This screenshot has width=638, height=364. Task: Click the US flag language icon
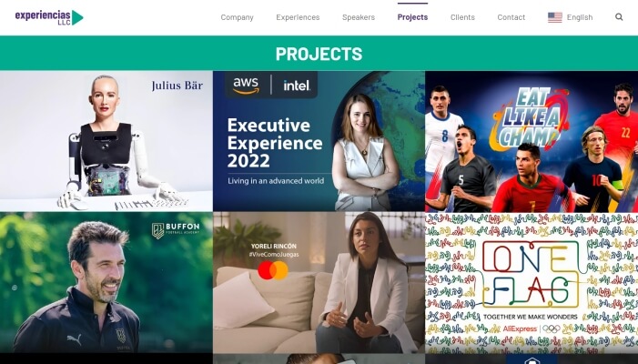pos(555,17)
